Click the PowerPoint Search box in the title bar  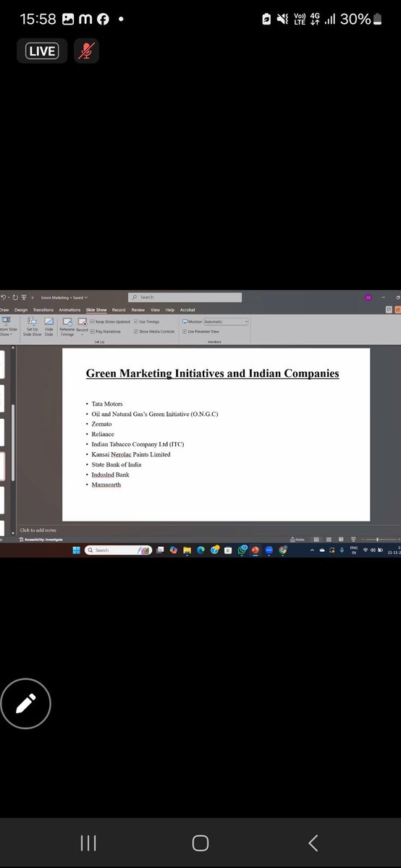185,297
